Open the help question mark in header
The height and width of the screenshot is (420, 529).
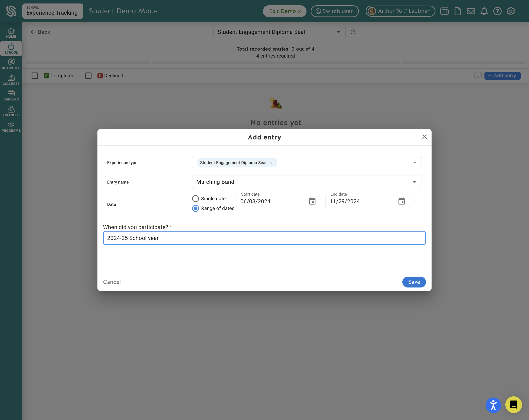coord(497,11)
